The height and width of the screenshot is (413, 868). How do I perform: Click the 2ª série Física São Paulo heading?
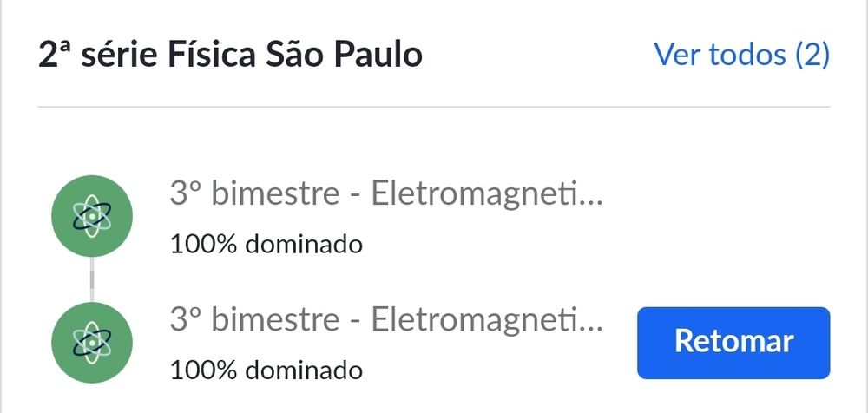point(230,56)
